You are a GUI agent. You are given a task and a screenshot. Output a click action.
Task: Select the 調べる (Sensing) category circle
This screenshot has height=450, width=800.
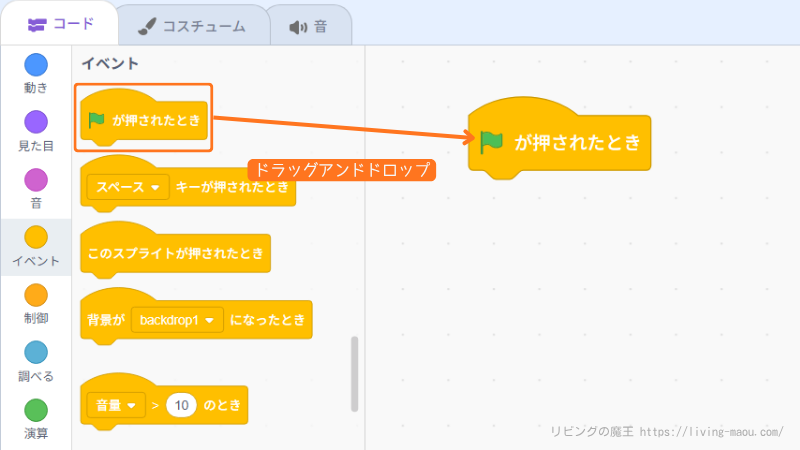(x=36, y=352)
